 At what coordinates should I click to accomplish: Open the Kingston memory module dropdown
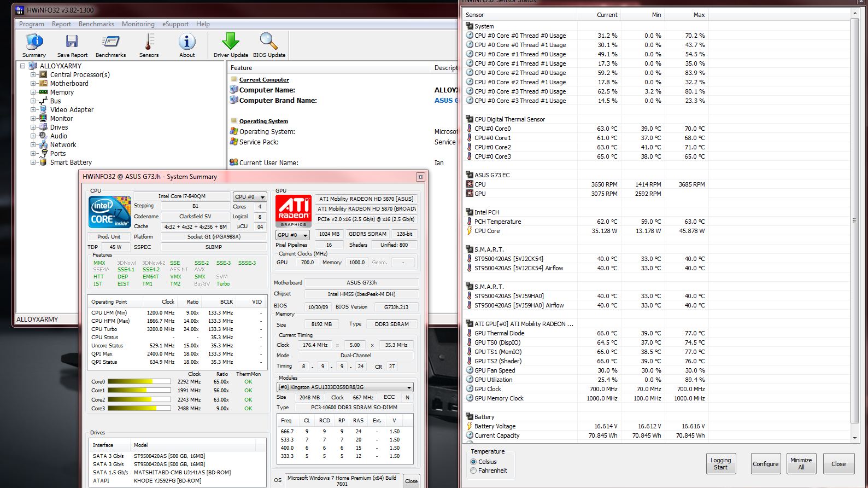pos(345,387)
